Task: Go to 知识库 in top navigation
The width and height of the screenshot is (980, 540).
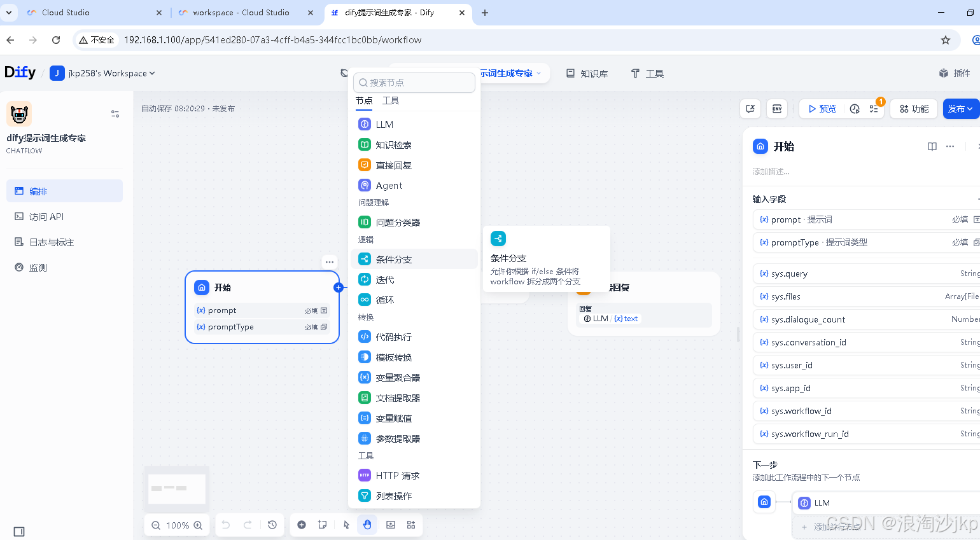Action: click(x=587, y=73)
